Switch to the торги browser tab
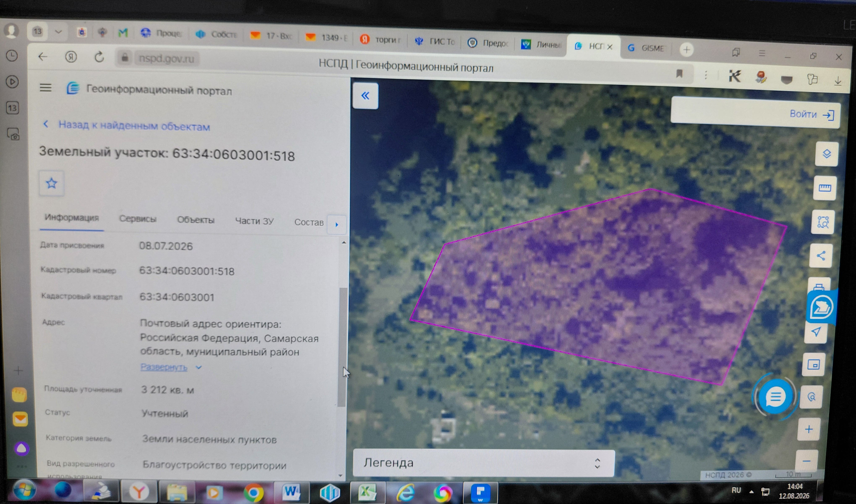856x504 pixels. [x=380, y=40]
